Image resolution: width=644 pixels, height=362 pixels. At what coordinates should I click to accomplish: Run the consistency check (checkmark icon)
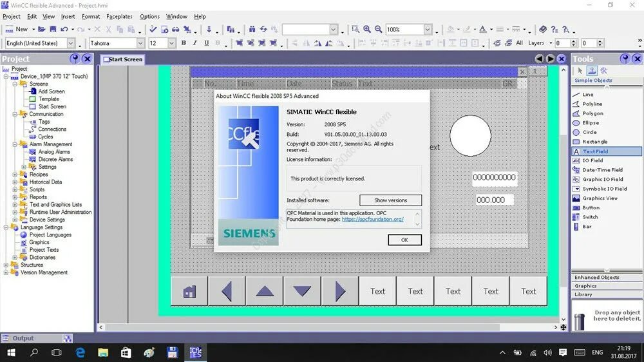pyautogui.click(x=153, y=29)
